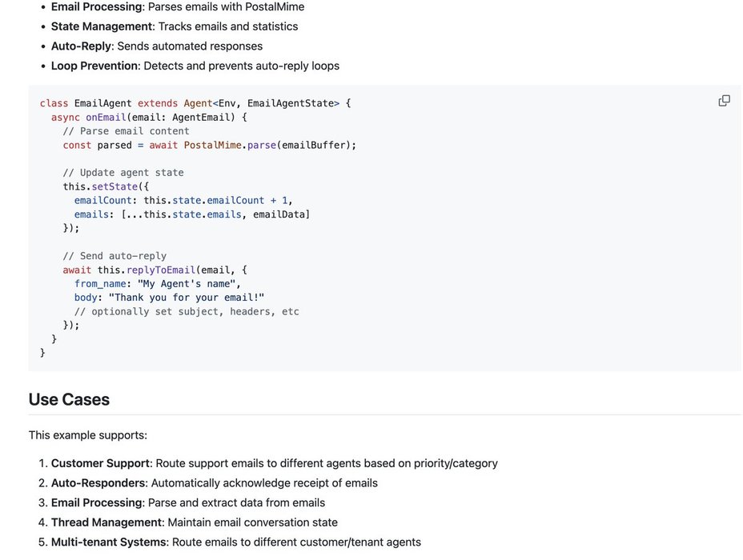Click the Customer Support list item
This screenshot has height=560, width=743.
[x=274, y=463]
